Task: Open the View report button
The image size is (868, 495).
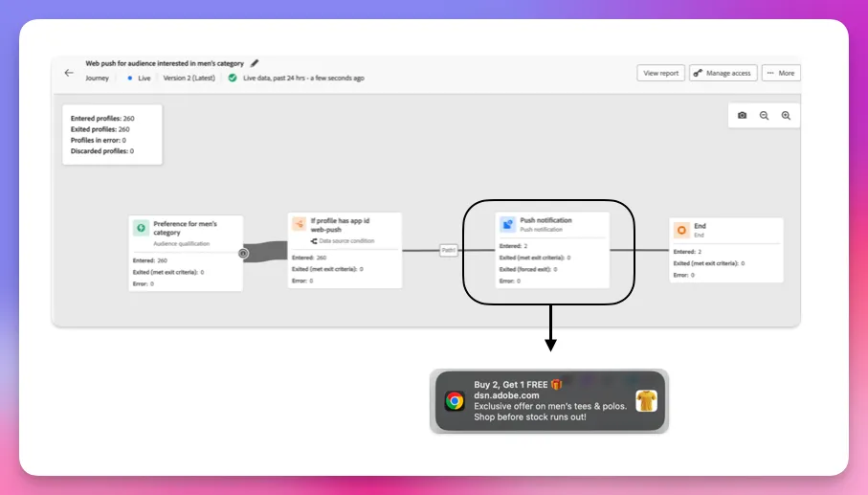Action: pyautogui.click(x=661, y=73)
